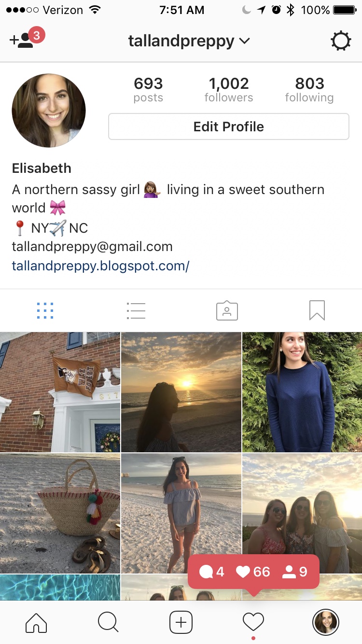Tap the red notifications popup bubble
This screenshot has width=362, height=644.
coord(253,572)
